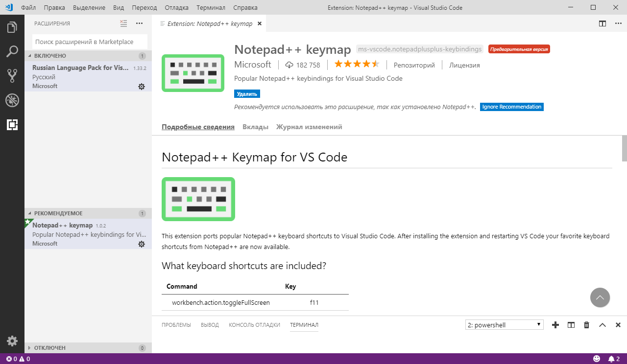The image size is (627, 364).
Task: Click the workbench.action.toggleFullScreen command cell
Action: [221, 302]
